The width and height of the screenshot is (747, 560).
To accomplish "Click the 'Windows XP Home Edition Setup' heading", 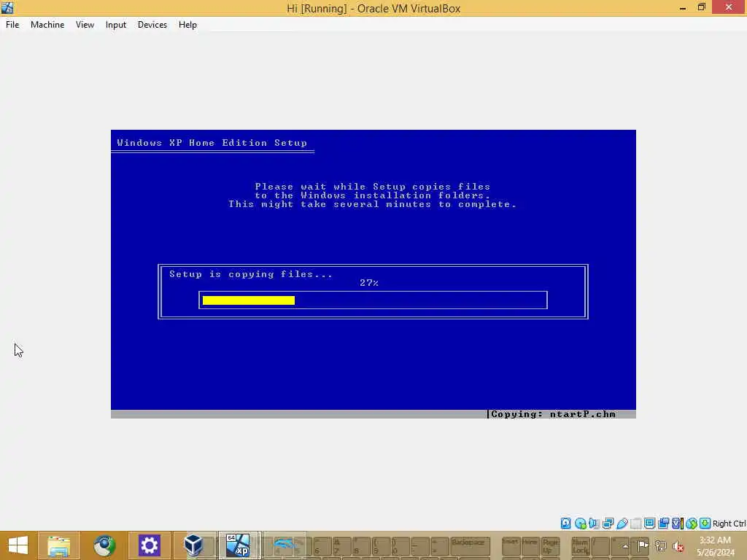I will pyautogui.click(x=212, y=143).
